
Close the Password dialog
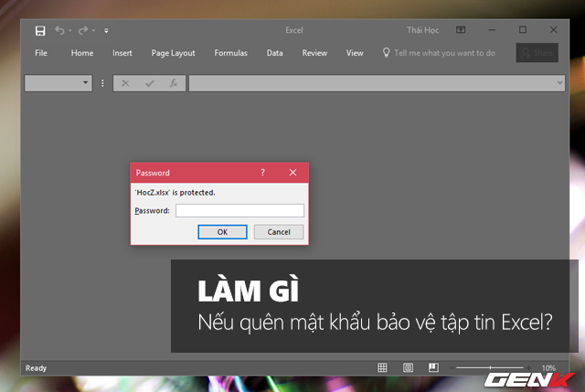pos(292,173)
